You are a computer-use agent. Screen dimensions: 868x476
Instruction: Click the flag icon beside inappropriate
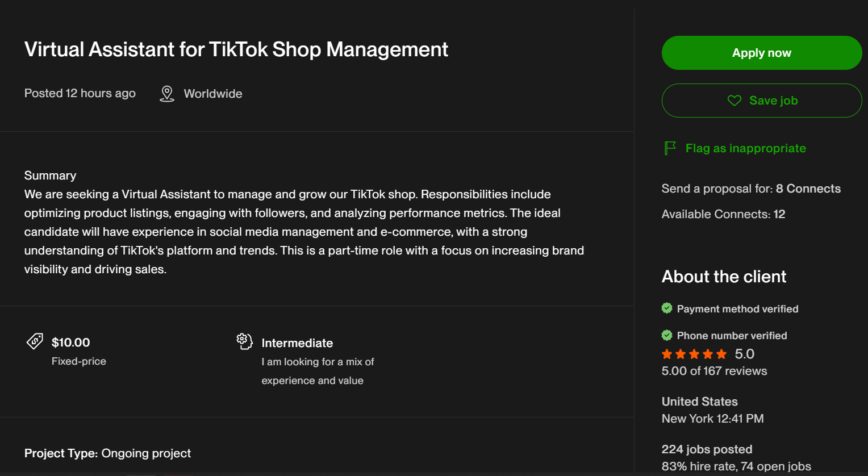coord(670,148)
